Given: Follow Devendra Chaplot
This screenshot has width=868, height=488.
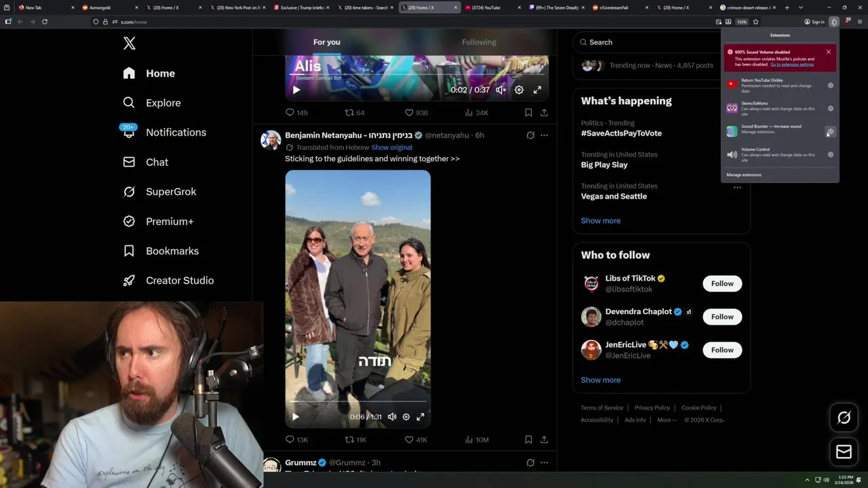Looking at the screenshot, I should 722,317.
